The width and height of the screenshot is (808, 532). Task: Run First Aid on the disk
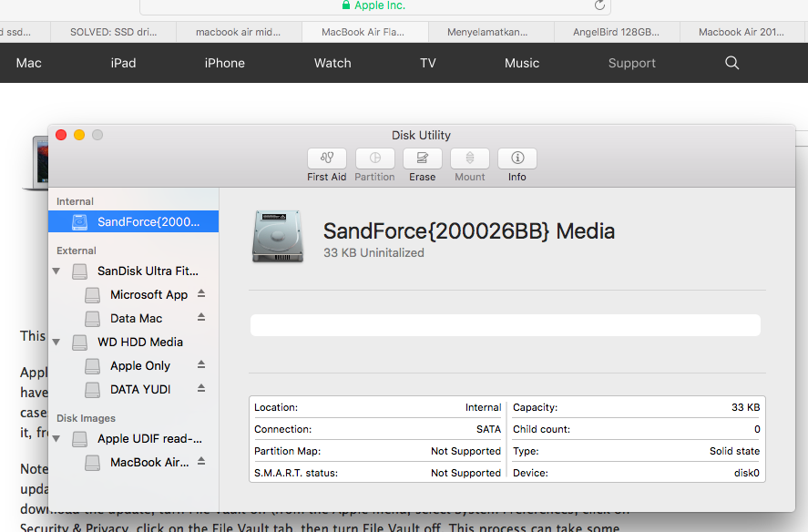coord(327,159)
